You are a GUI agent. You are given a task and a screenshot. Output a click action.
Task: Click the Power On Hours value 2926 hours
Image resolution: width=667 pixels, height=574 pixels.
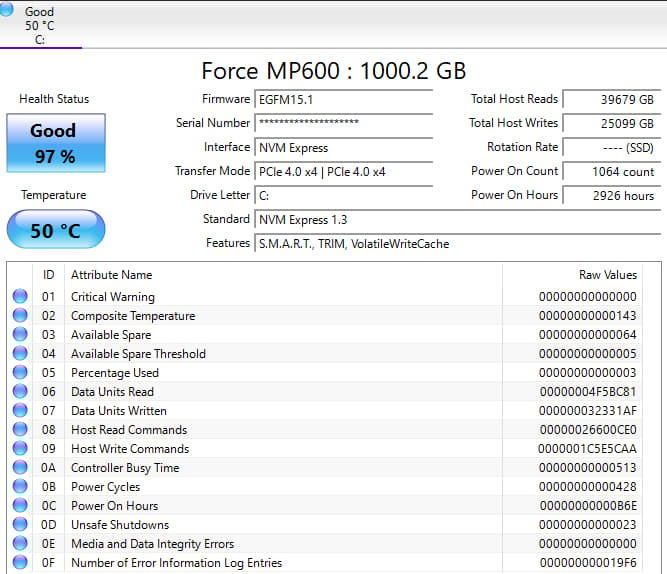point(612,195)
